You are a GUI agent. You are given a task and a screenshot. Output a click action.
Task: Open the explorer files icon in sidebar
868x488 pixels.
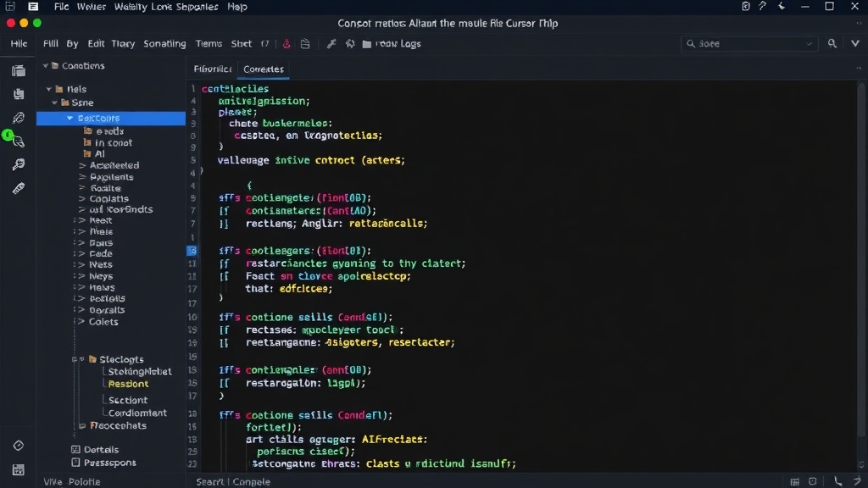click(x=19, y=71)
